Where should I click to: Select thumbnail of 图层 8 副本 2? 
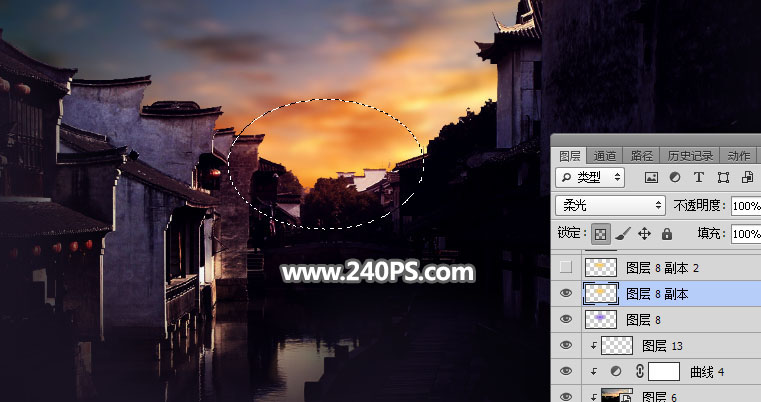tap(600, 267)
